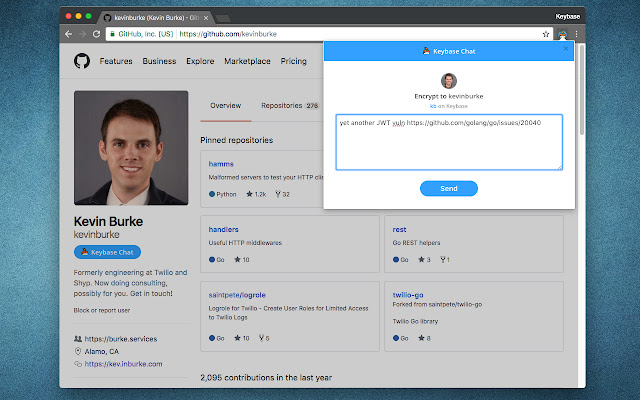Bookmark page with the star icon
The height and width of the screenshot is (400, 640).
click(546, 34)
